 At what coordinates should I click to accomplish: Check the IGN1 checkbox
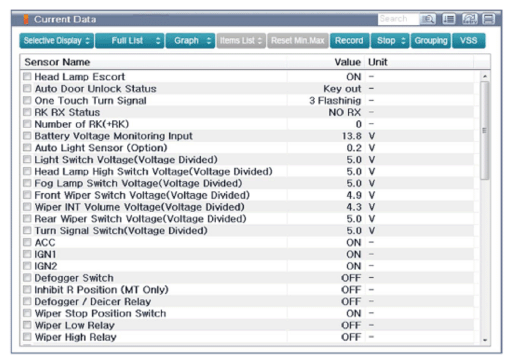coord(27,254)
